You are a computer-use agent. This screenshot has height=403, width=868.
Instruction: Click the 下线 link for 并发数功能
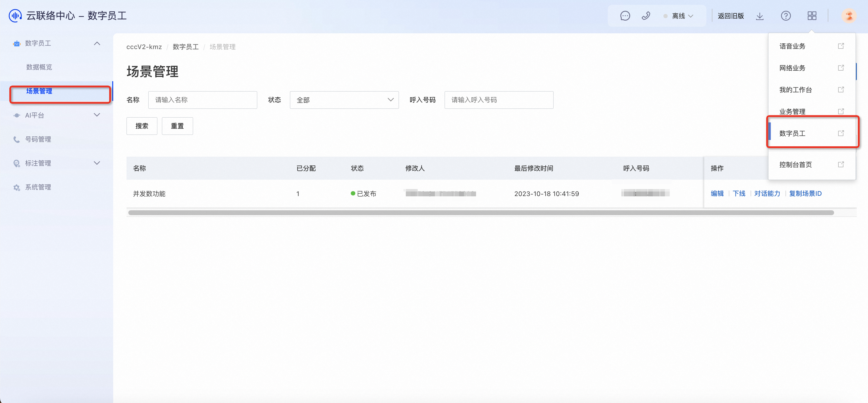(x=739, y=194)
